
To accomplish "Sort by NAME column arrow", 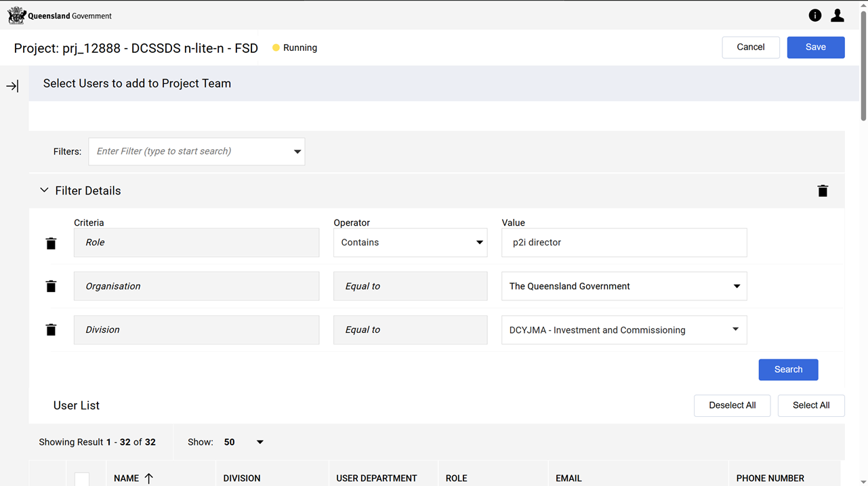I will click(148, 479).
